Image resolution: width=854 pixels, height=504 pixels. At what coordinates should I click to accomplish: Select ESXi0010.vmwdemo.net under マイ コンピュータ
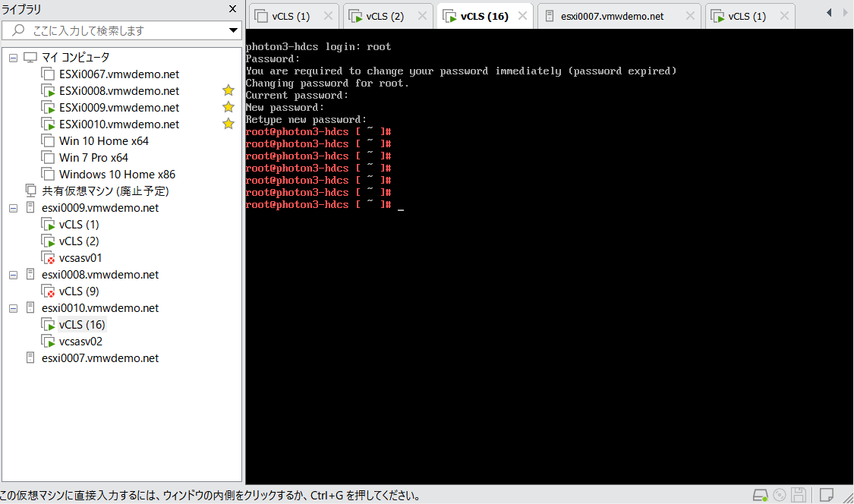coord(118,124)
